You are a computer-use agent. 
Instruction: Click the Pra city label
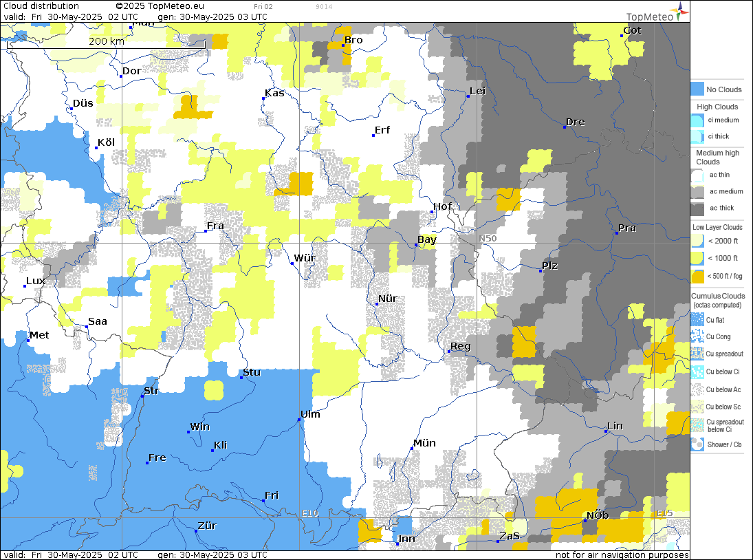pos(627,228)
